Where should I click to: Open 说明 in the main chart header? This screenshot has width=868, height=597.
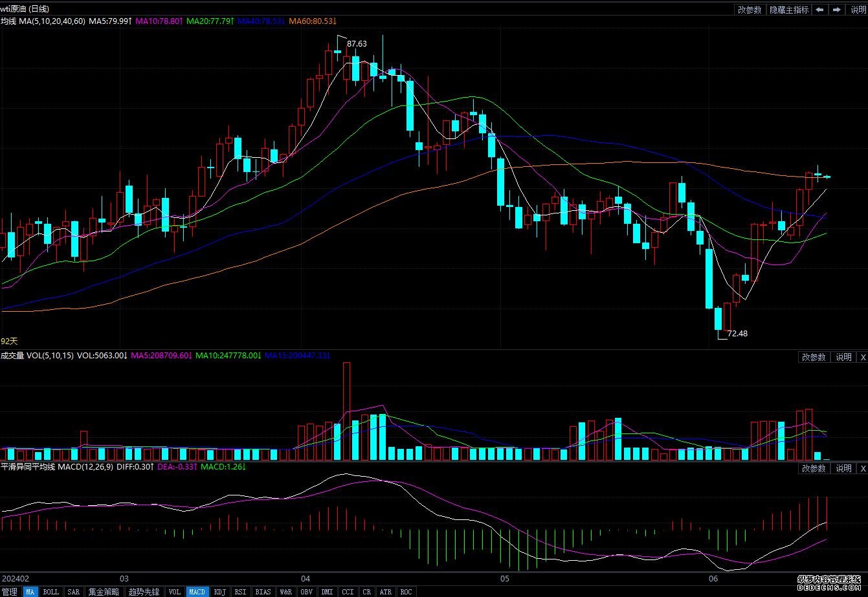coord(858,10)
